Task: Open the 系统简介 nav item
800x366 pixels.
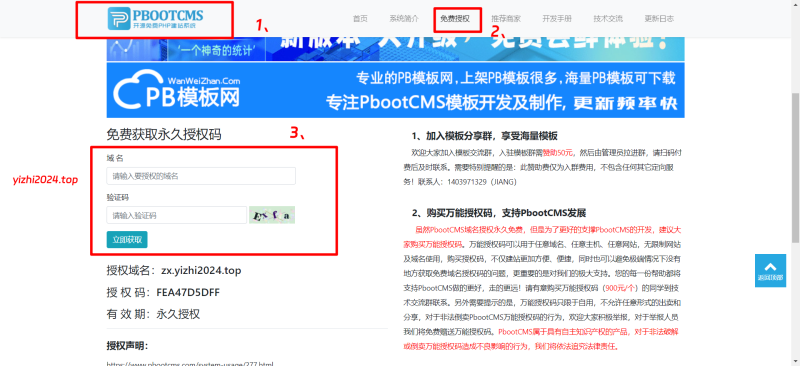Action: pyautogui.click(x=404, y=19)
